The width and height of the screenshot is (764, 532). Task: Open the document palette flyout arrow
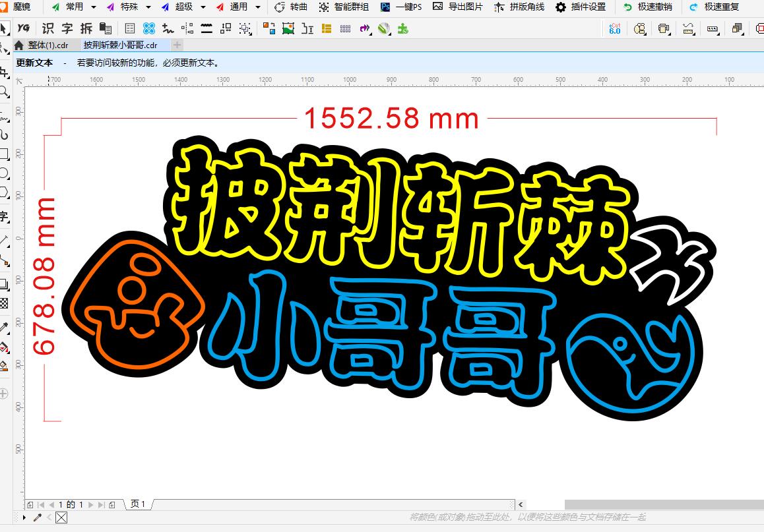tap(24, 517)
